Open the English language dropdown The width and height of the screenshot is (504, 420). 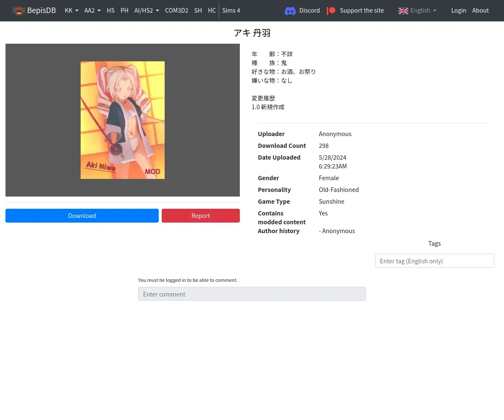(417, 10)
